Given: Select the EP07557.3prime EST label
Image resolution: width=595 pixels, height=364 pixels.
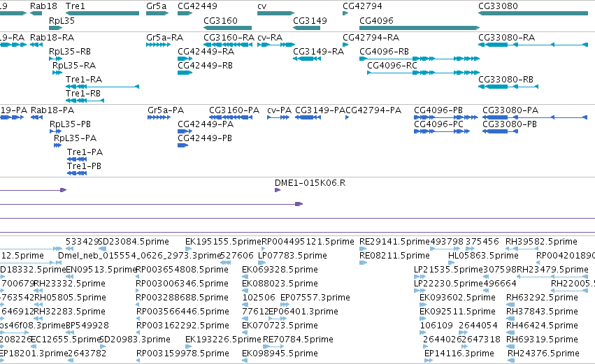Looking at the screenshot, I should click(x=315, y=298).
